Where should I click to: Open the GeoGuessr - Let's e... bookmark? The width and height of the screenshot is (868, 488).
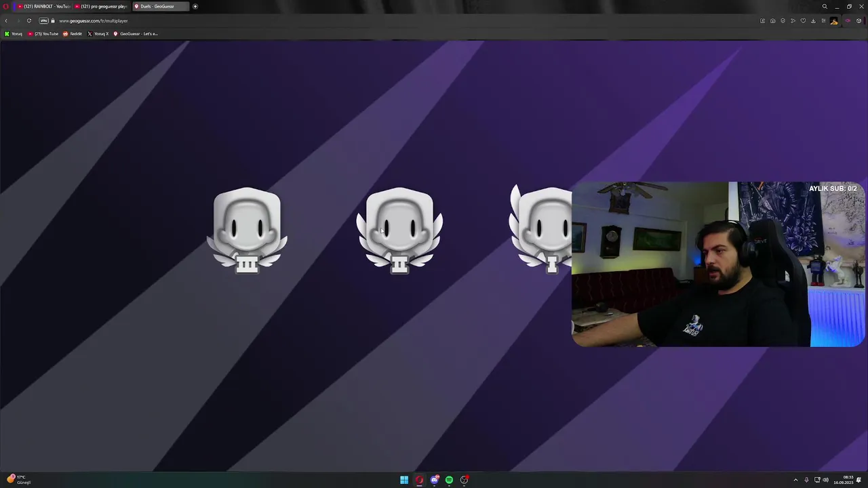(x=136, y=33)
